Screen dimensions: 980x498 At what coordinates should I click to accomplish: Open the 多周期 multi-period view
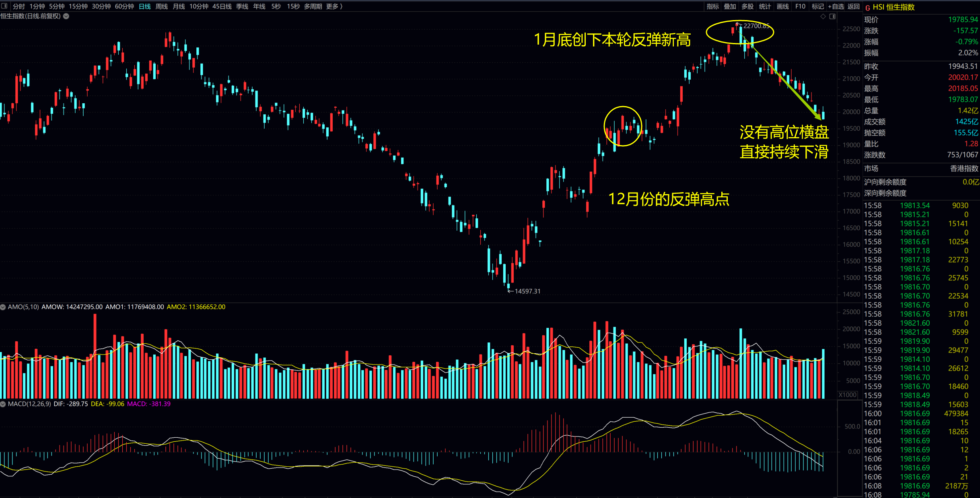click(x=313, y=6)
